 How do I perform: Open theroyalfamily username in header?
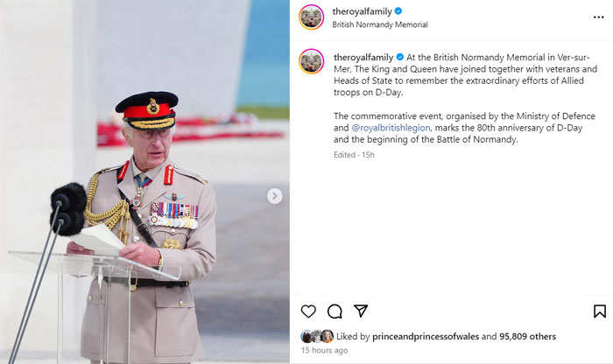[x=362, y=11]
